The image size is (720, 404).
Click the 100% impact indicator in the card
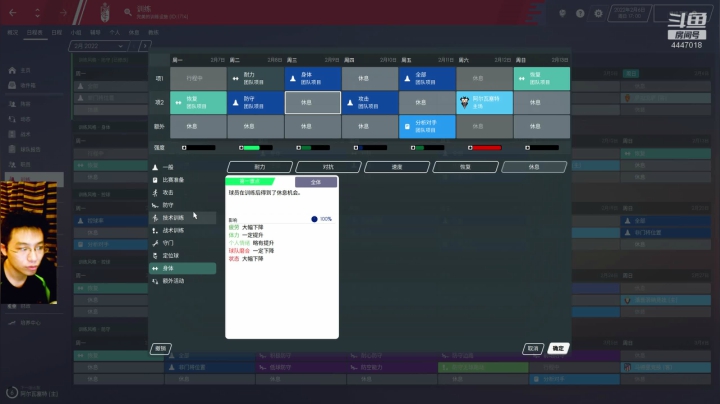[321, 219]
